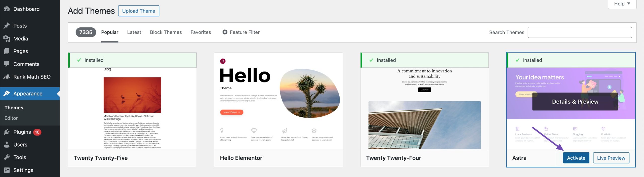Open the Twenty Twenty-Five theme screenshot
Image resolution: width=644 pixels, height=177 pixels.
pyautogui.click(x=132, y=108)
